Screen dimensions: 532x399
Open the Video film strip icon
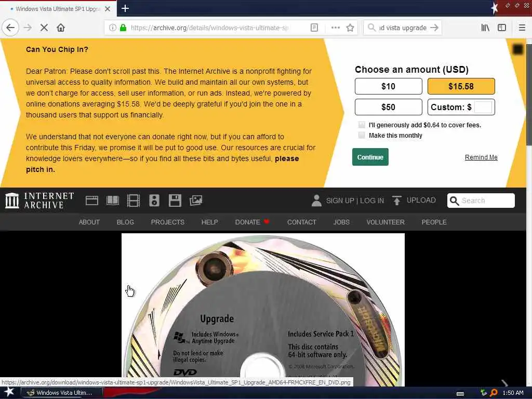[134, 201]
